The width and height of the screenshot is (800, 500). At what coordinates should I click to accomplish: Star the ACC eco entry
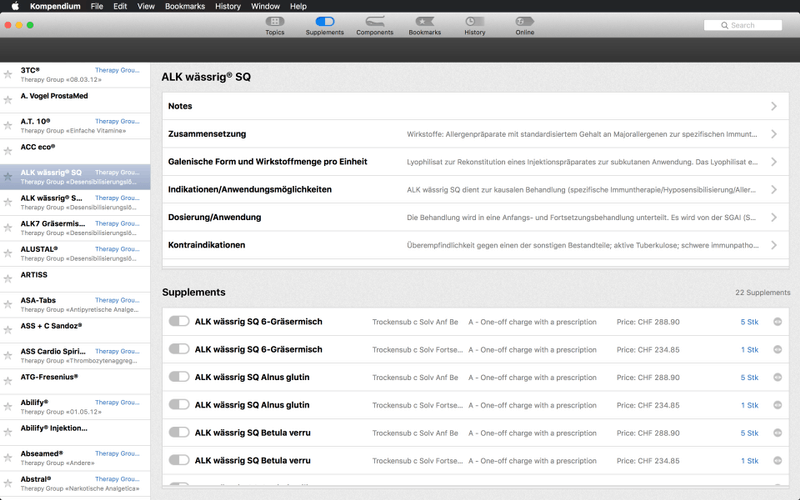[8, 151]
